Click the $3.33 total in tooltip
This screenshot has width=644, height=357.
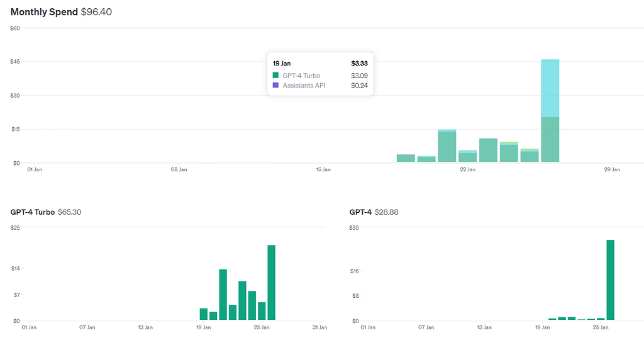359,64
